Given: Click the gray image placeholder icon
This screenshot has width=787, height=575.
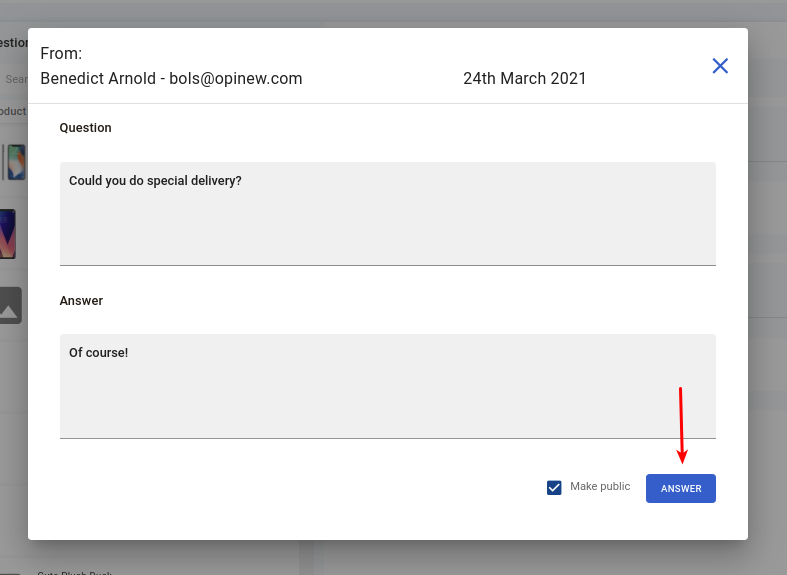Looking at the screenshot, I should (x=11, y=305).
